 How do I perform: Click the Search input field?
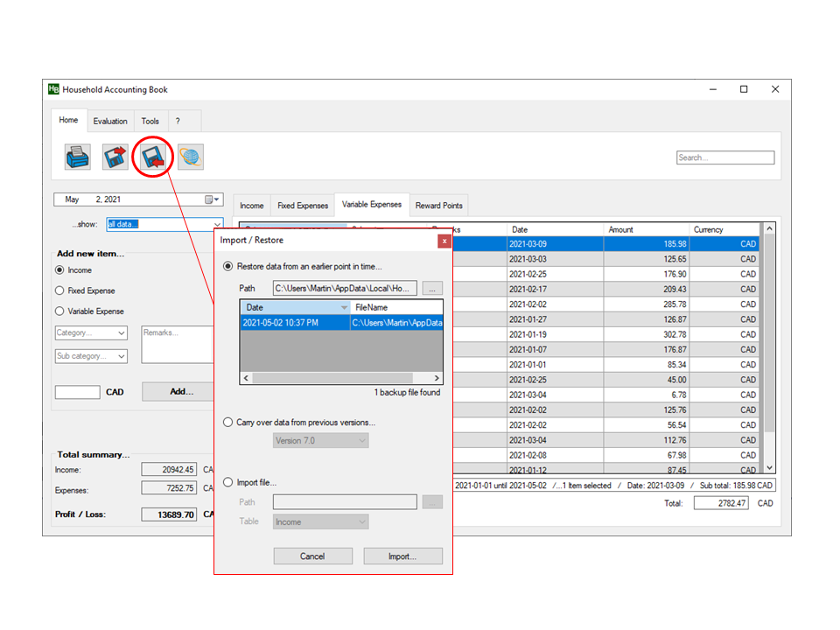point(725,157)
